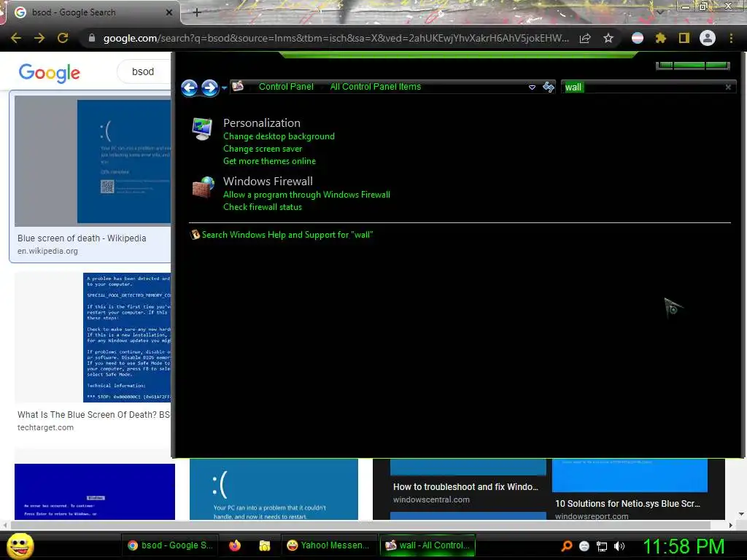
Task: Open Chrome profile avatar
Action: tap(708, 38)
